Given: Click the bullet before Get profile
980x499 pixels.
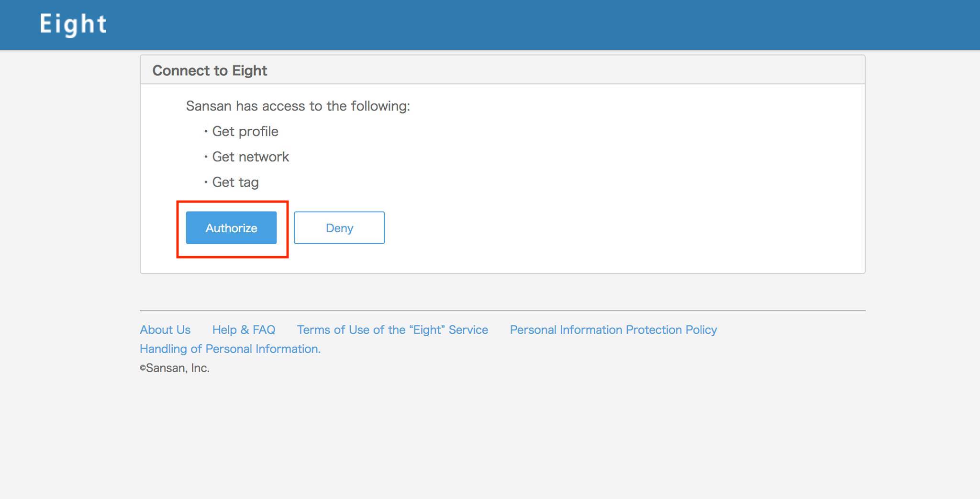Looking at the screenshot, I should pos(206,131).
